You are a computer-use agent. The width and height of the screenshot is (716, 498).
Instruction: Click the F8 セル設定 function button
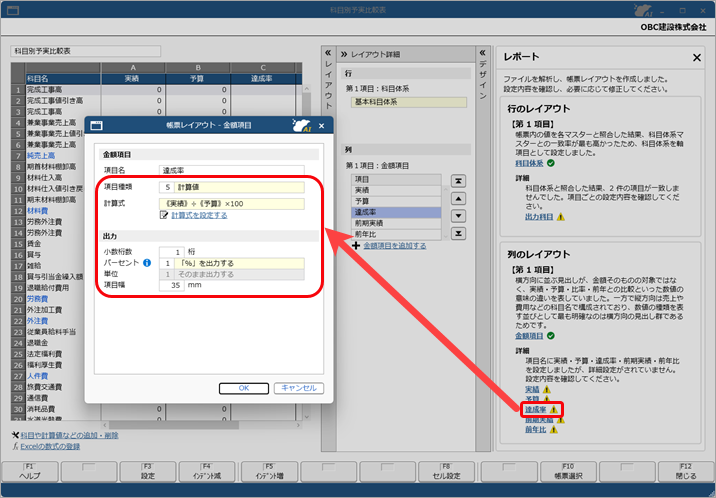click(446, 472)
